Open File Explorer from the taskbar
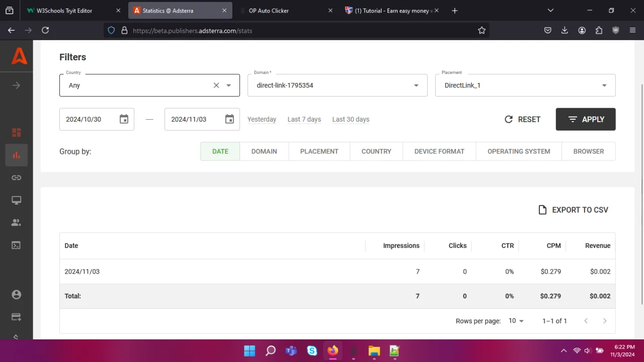 click(x=373, y=350)
